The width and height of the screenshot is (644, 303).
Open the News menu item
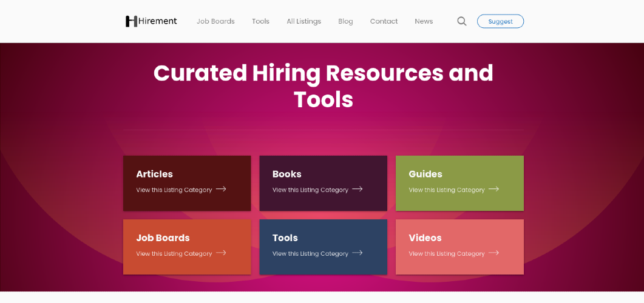click(x=424, y=21)
